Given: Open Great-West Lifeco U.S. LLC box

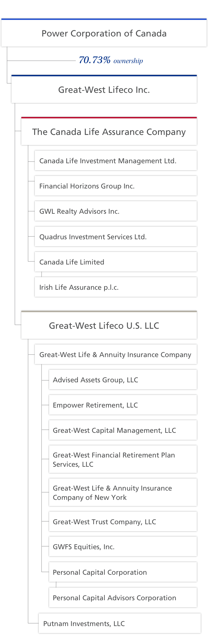Looking at the screenshot, I should 109,325.
